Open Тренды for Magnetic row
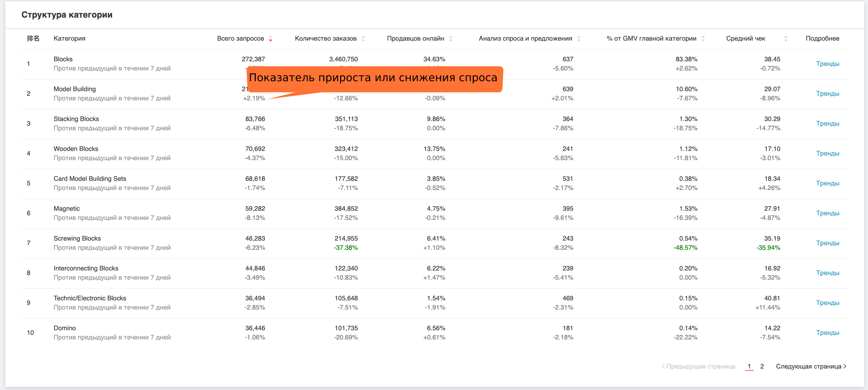Image resolution: width=868 pixels, height=390 pixels. 827,213
